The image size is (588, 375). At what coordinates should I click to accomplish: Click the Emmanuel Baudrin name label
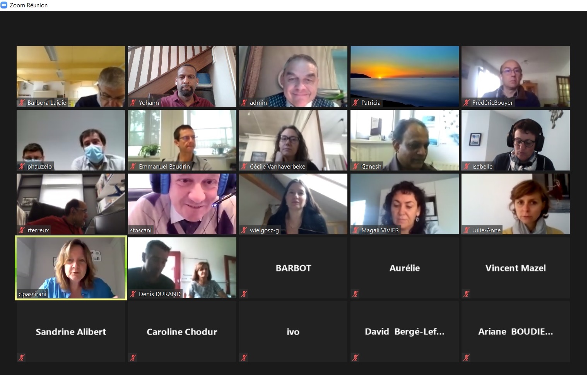164,166
